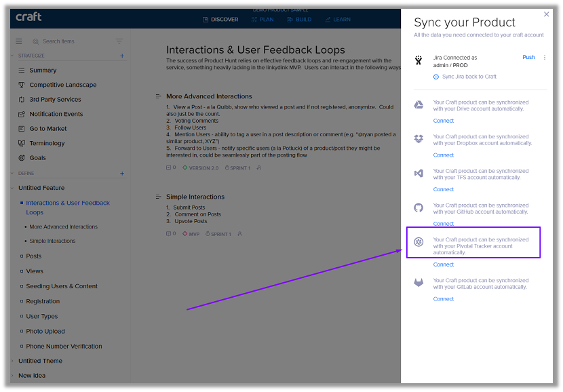Click the Jira logo icon
Image resolution: width=563 pixels, height=392 pixels.
pos(419,61)
